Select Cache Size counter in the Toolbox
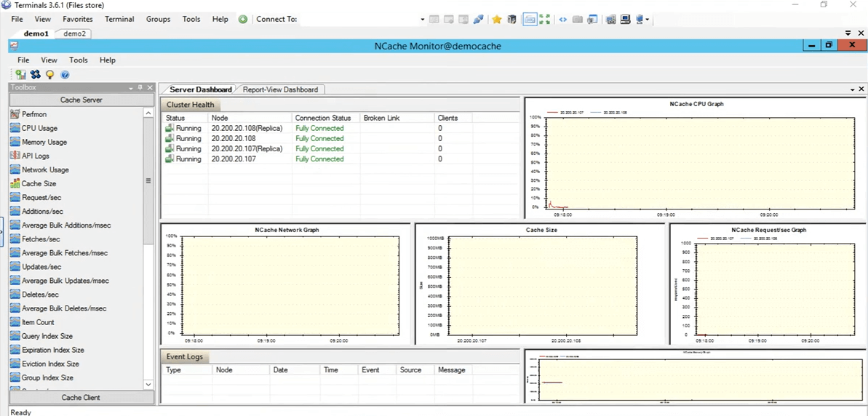Viewport: 868px width, 416px height. (33, 183)
